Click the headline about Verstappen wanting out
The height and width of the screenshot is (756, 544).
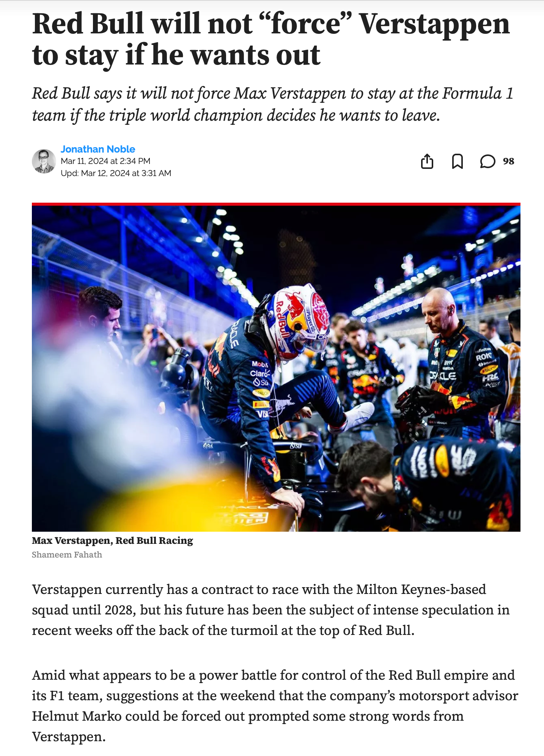tap(271, 39)
